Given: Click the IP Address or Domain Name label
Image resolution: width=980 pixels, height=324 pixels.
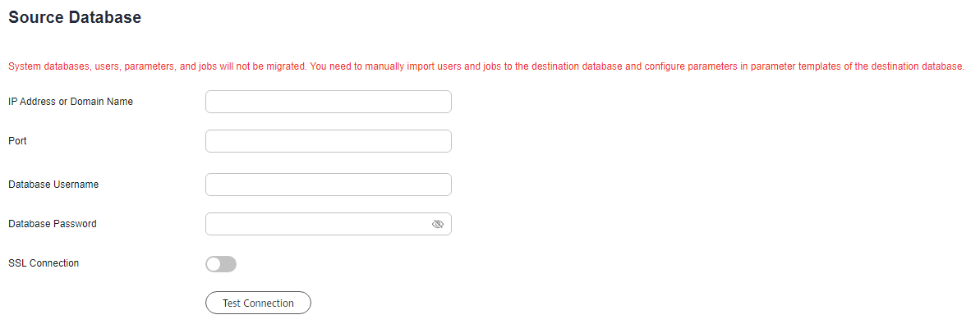Looking at the screenshot, I should pyautogui.click(x=71, y=101).
